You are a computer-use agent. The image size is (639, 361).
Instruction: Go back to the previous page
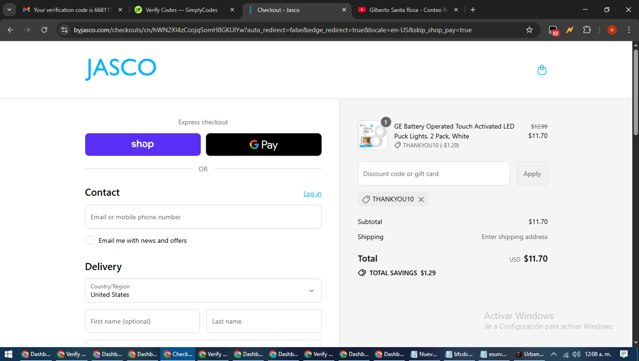11,30
